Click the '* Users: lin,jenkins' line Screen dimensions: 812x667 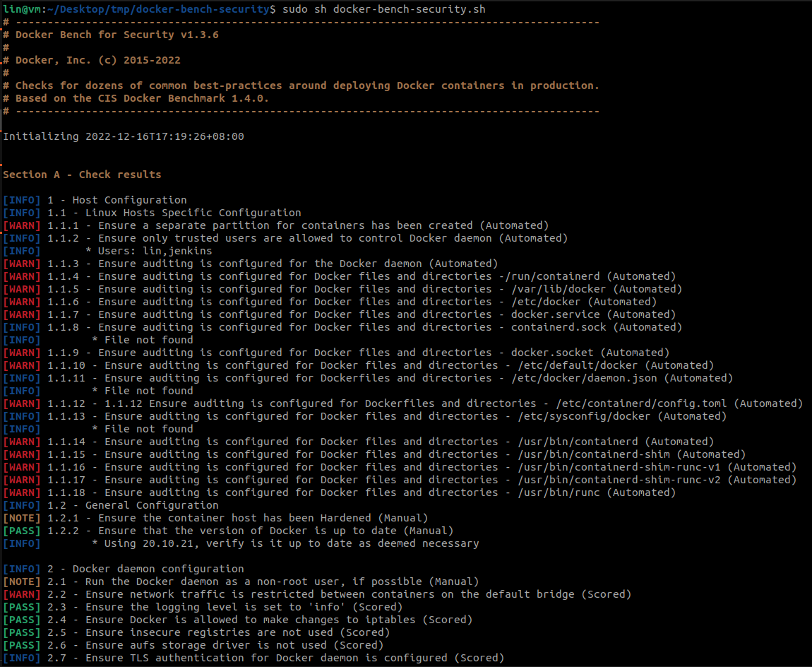[x=108, y=251]
